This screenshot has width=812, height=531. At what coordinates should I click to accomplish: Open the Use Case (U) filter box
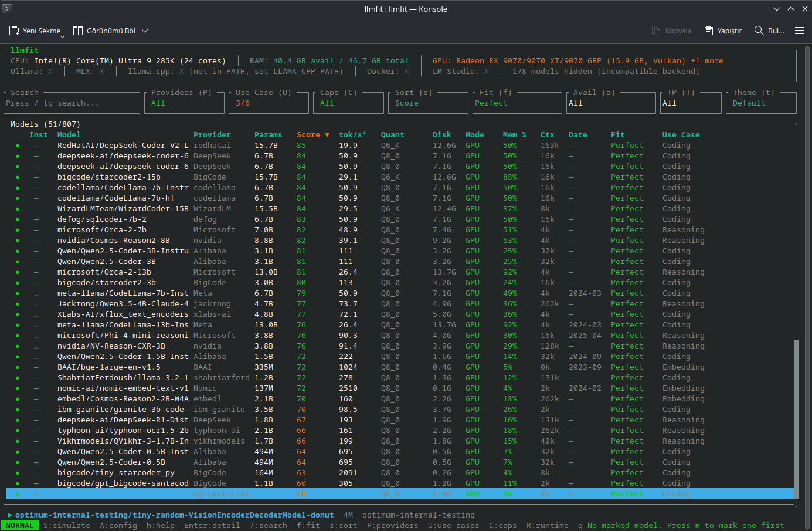coord(270,103)
